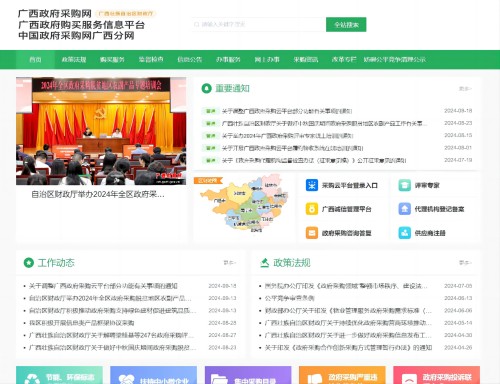The height and width of the screenshot is (384, 500).
Task: Click the recycle icon on 节能、环保标志 card
Action: click(x=32, y=379)
